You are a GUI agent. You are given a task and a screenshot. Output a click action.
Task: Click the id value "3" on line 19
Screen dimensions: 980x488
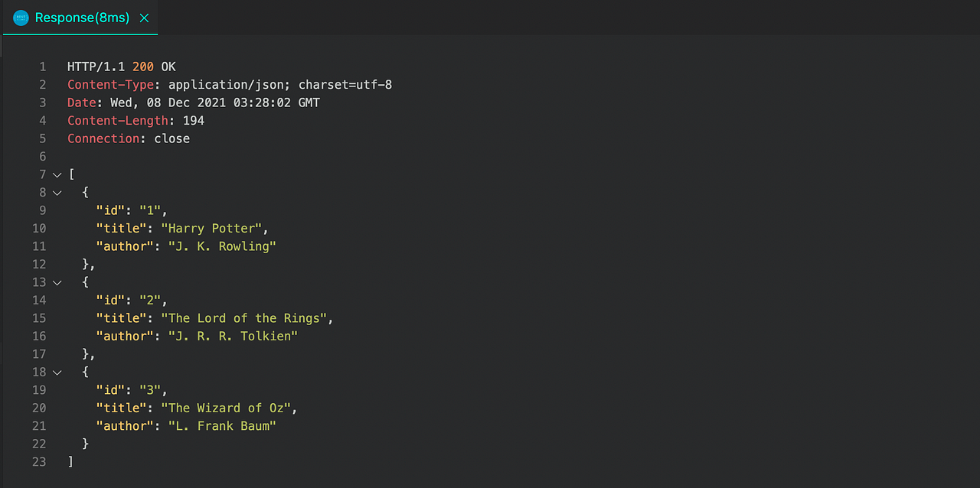[155, 389]
